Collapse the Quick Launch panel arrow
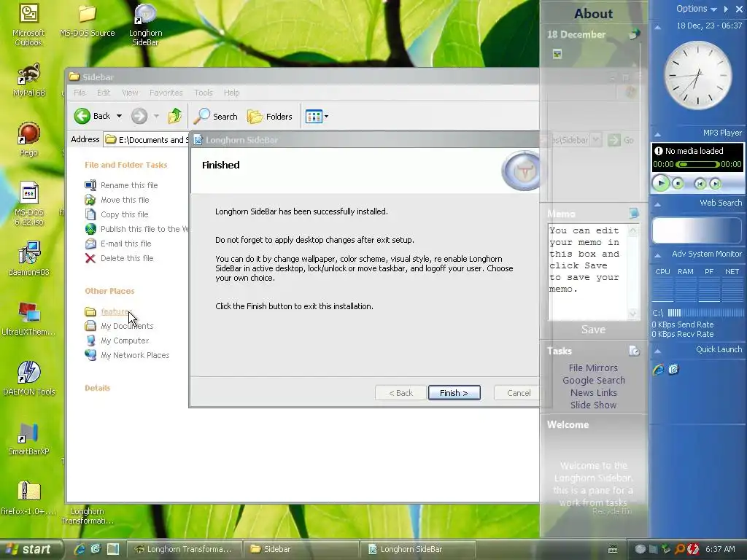Viewport: 747px width, 560px height. coord(657,351)
